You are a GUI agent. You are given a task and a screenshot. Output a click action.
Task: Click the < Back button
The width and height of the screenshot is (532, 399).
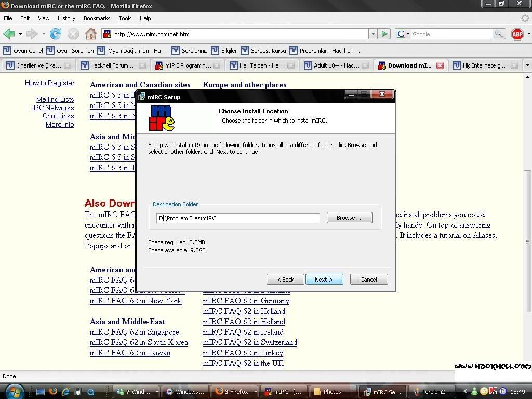285,279
